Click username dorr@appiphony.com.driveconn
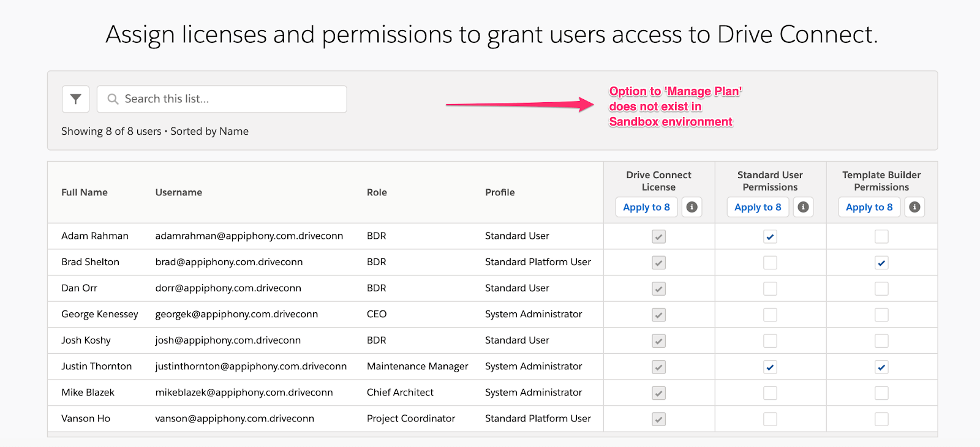The width and height of the screenshot is (980, 447). pyautogui.click(x=228, y=288)
